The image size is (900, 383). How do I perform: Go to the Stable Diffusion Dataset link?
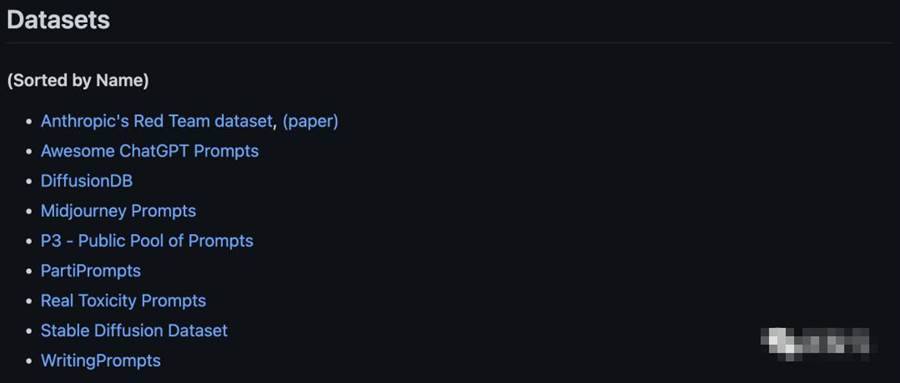134,330
